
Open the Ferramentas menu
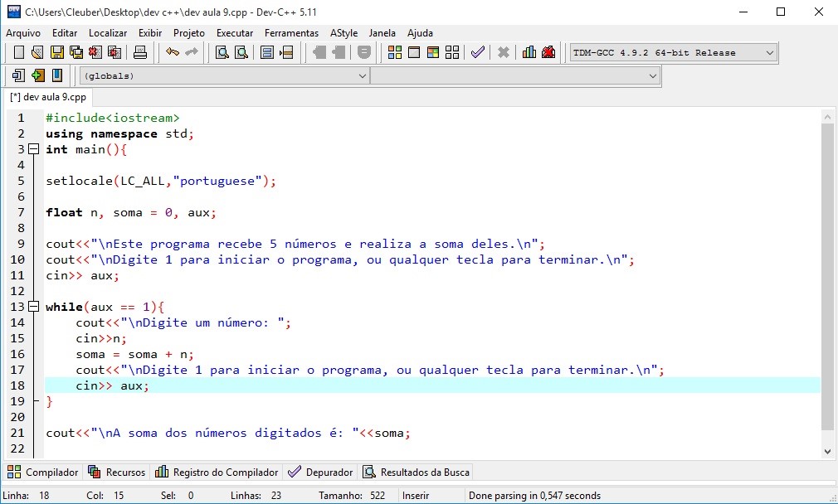coord(291,33)
